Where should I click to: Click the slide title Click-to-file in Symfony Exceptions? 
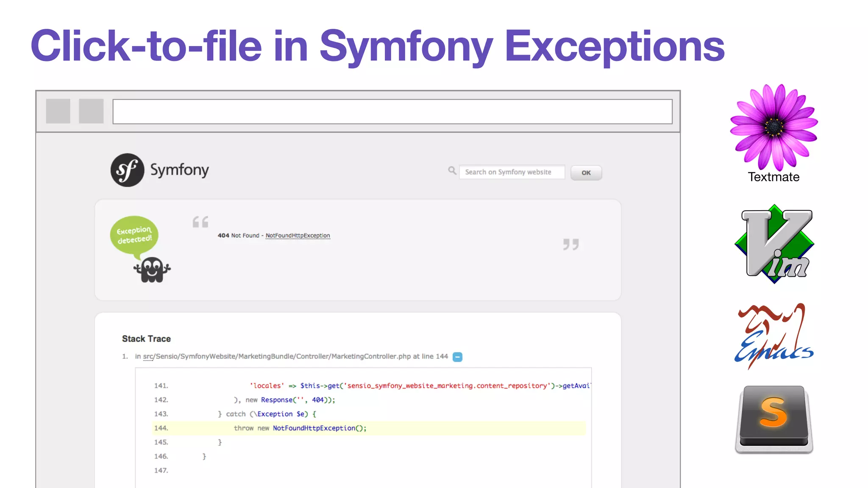click(x=378, y=46)
